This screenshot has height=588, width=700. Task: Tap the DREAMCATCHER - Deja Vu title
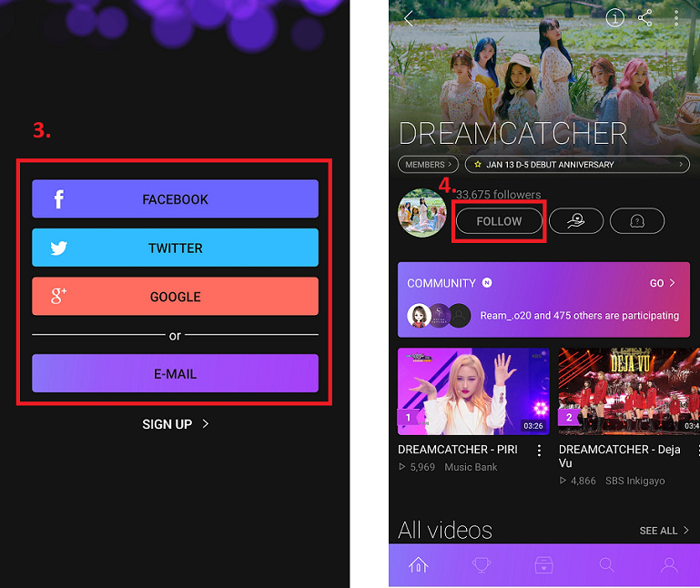[x=620, y=456]
